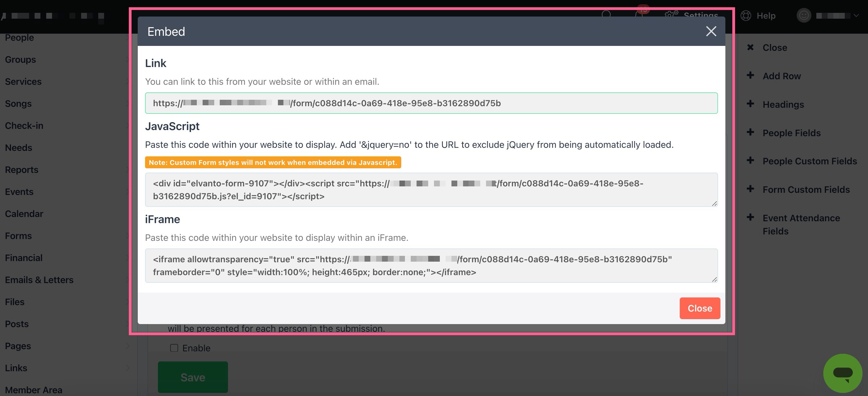This screenshot has width=868, height=396.
Task: Click the Help text link in top bar
Action: [766, 16]
